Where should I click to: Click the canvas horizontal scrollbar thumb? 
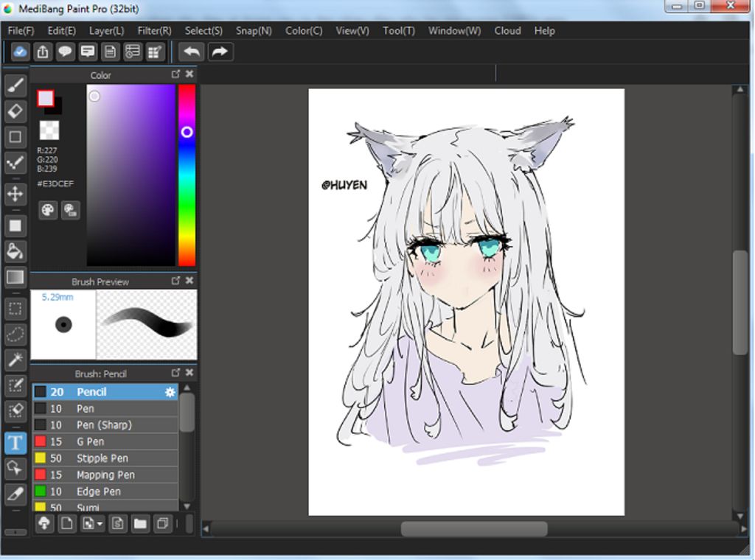point(474,529)
